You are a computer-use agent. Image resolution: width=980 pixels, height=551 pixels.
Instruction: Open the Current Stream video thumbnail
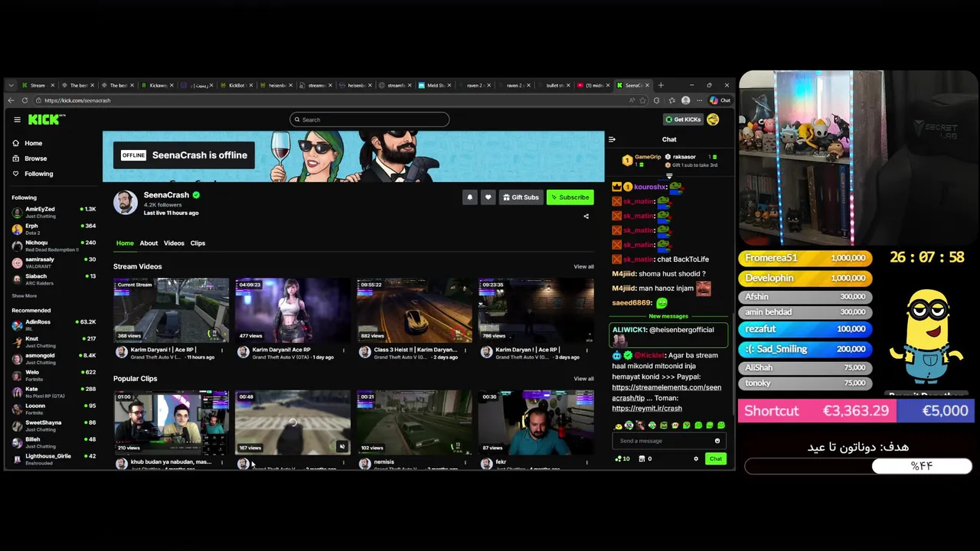pos(171,310)
